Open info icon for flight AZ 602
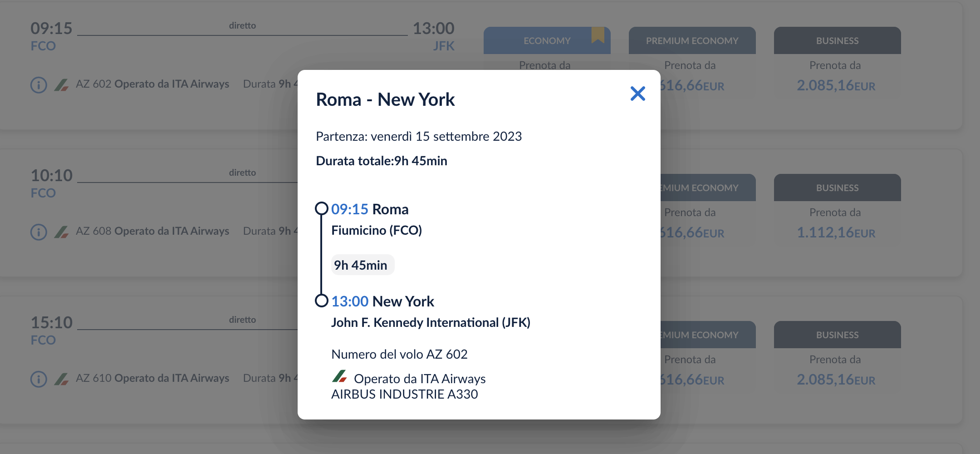This screenshot has width=980, height=454. 39,85
